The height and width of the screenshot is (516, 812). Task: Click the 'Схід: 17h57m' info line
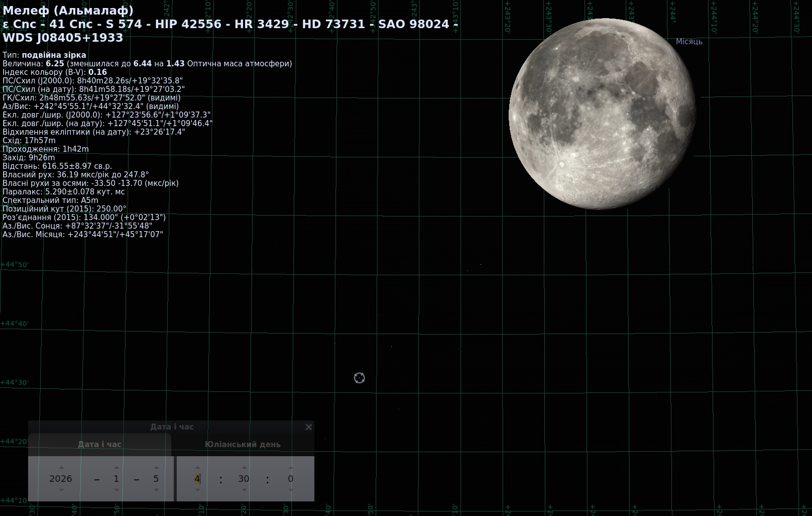29,141
